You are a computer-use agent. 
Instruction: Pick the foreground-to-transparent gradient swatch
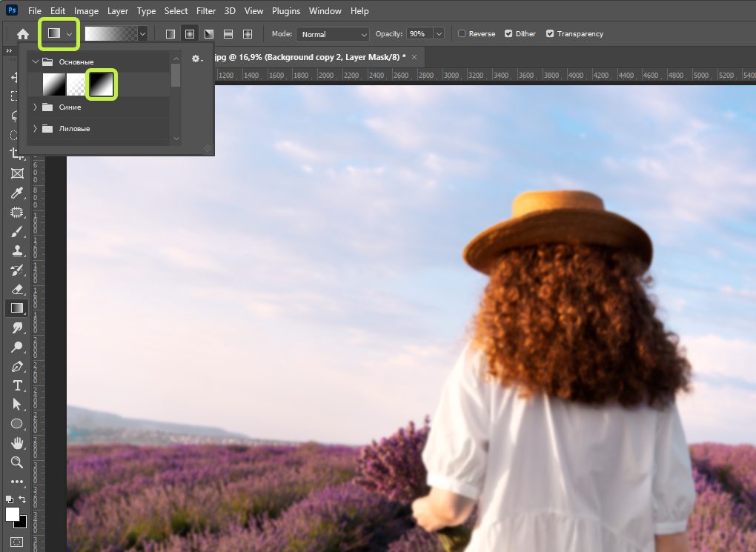(76, 84)
